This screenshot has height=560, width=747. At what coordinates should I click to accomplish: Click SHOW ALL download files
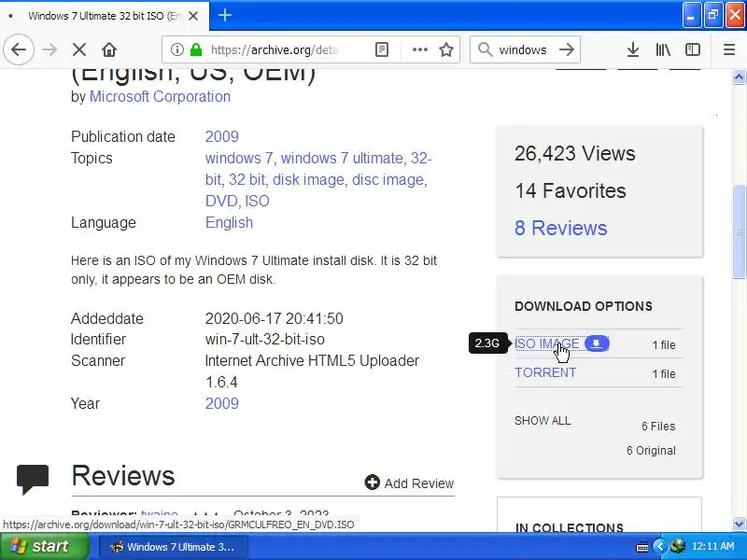tap(543, 421)
